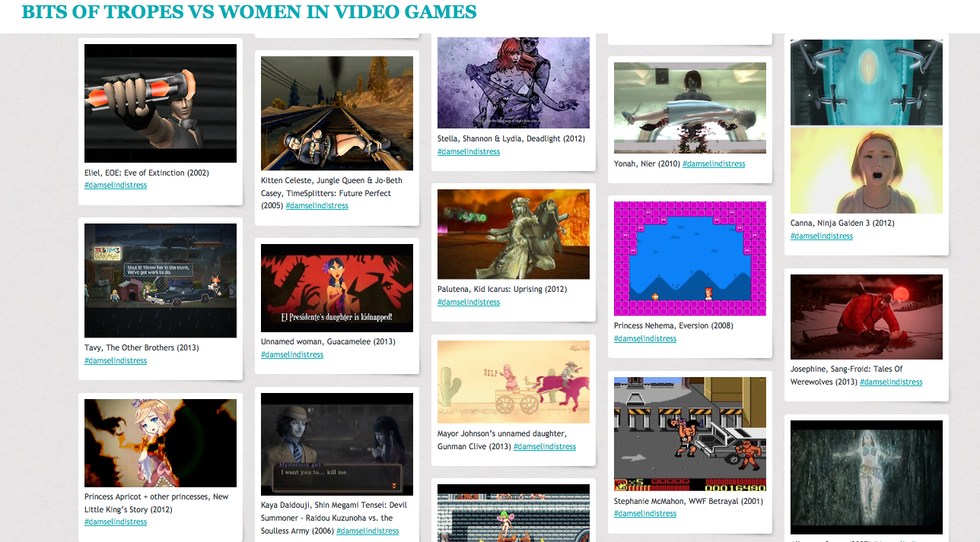Open the Gunman Clive wagon thumbnail

pos(514,382)
